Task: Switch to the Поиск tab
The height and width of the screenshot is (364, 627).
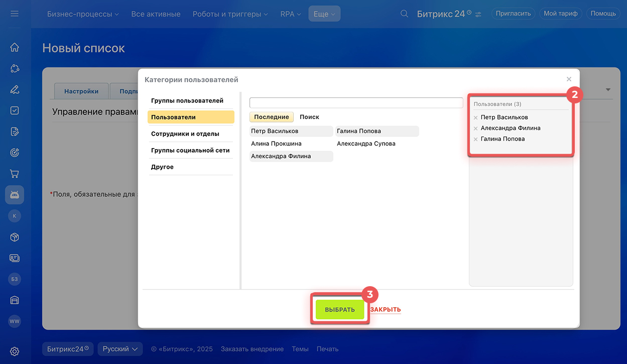Action: pyautogui.click(x=309, y=117)
